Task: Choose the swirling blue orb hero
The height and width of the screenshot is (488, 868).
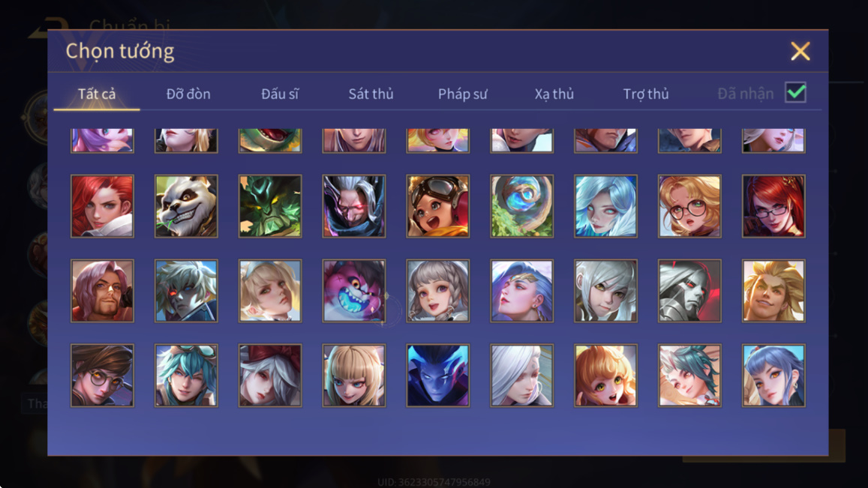Action: [x=521, y=206]
